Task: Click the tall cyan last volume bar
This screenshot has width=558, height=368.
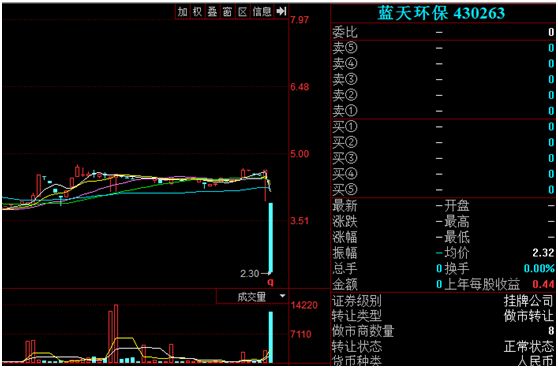Action: (x=270, y=337)
